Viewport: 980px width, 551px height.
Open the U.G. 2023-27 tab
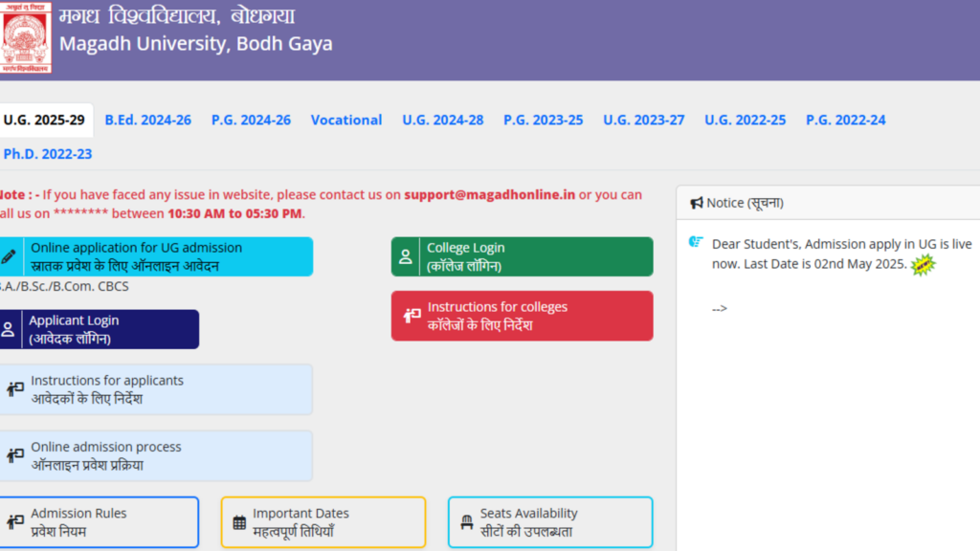644,120
